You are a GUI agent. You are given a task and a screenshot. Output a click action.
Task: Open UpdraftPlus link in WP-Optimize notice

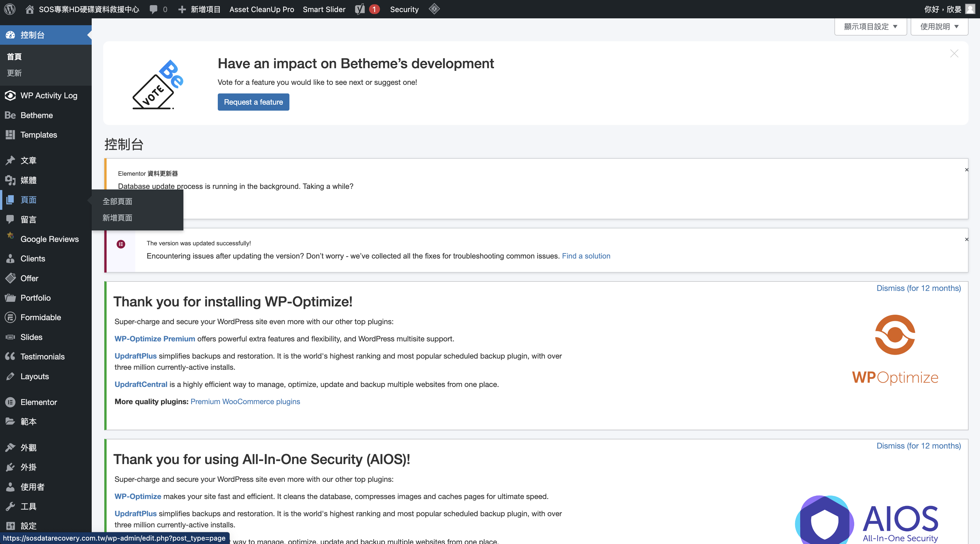[136, 356]
